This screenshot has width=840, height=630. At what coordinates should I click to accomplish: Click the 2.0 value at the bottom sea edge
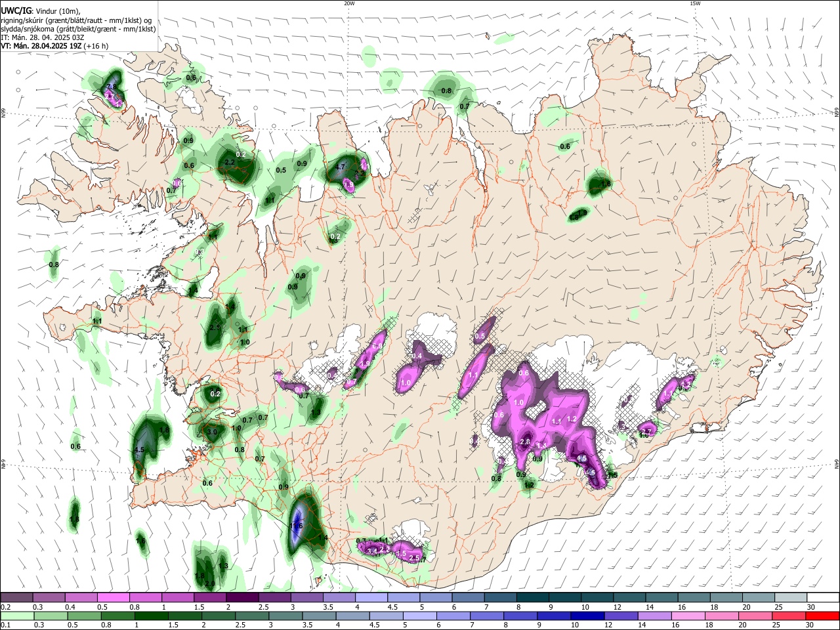coord(210,583)
